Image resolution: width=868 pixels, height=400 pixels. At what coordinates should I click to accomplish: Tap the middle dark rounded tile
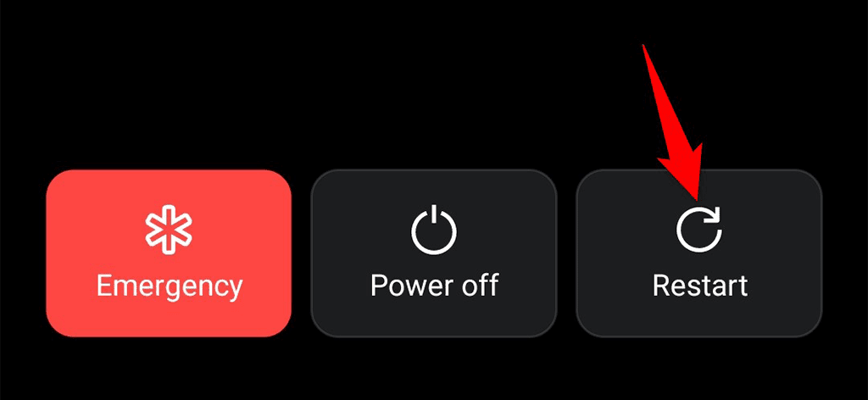click(x=433, y=253)
